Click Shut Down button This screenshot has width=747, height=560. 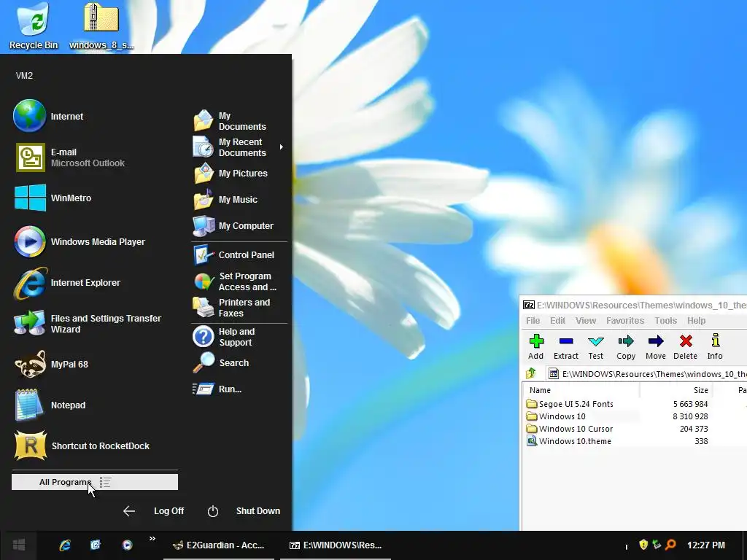coord(244,511)
